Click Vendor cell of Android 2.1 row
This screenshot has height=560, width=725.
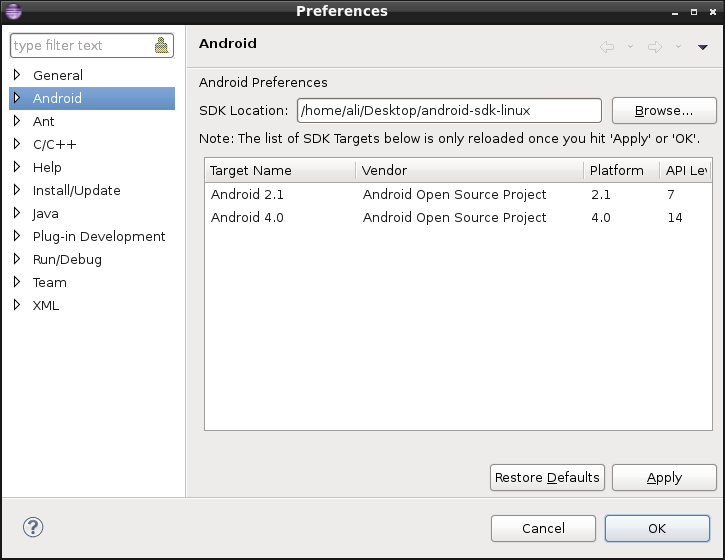click(455, 194)
